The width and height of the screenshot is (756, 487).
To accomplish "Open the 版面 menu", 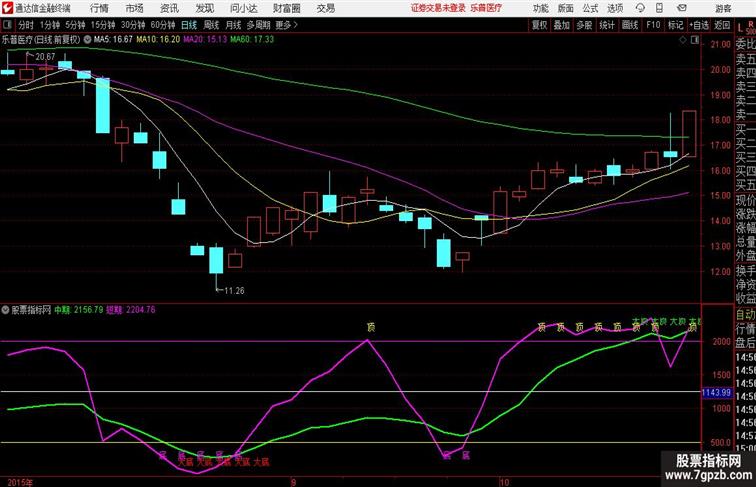I will click(566, 8).
